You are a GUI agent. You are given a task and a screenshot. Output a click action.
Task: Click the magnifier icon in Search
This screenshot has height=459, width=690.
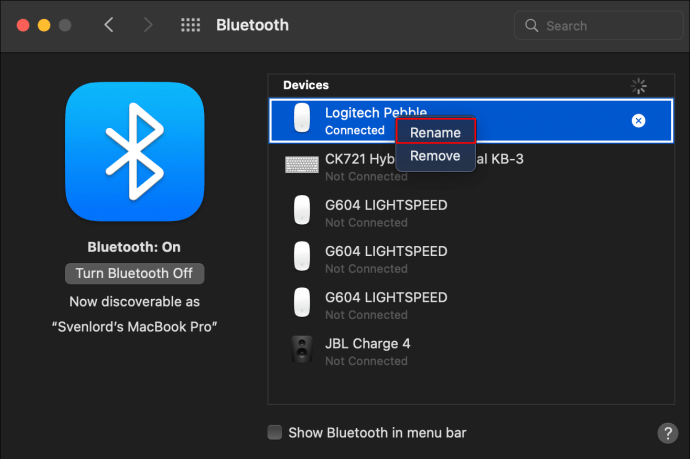click(x=532, y=26)
